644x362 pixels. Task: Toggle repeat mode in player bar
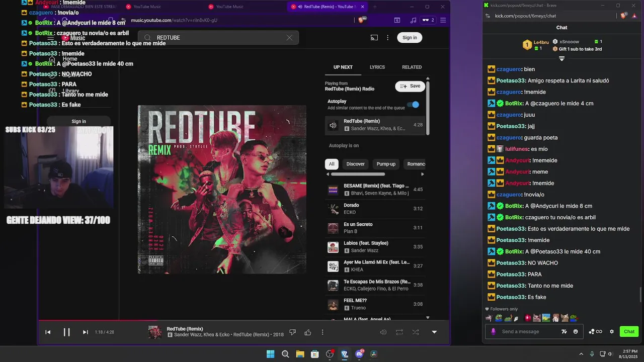399,332
